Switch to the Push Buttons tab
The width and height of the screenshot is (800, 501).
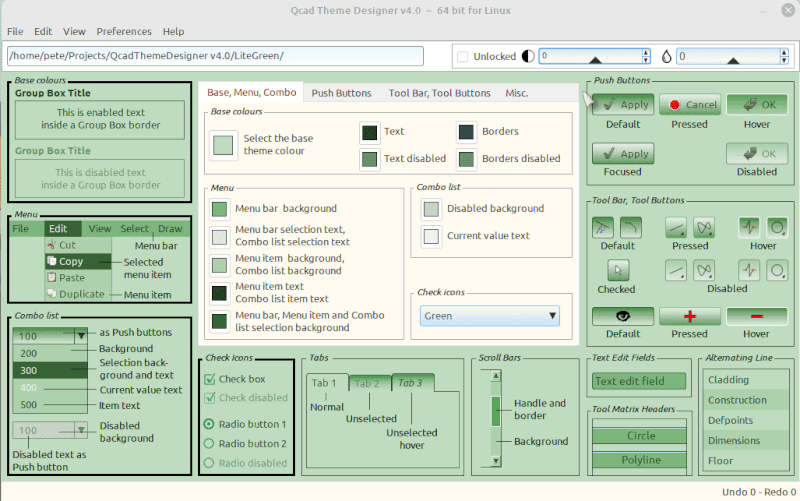tap(341, 93)
